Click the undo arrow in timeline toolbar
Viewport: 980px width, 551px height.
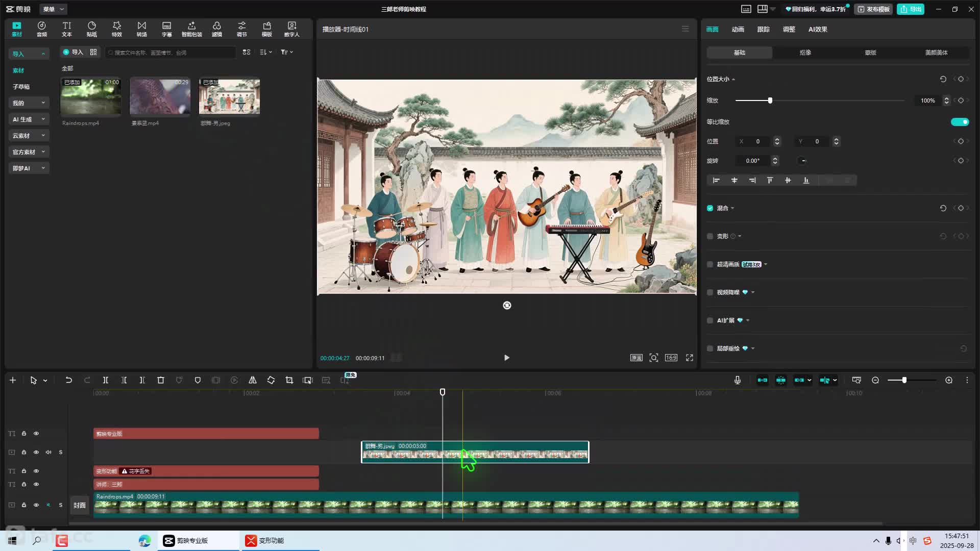pyautogui.click(x=68, y=380)
